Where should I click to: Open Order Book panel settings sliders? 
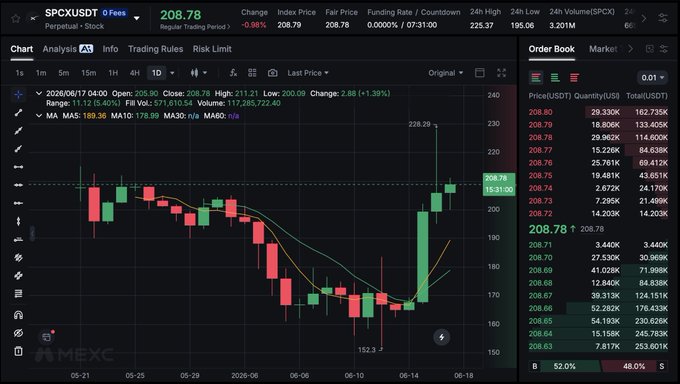pos(664,49)
